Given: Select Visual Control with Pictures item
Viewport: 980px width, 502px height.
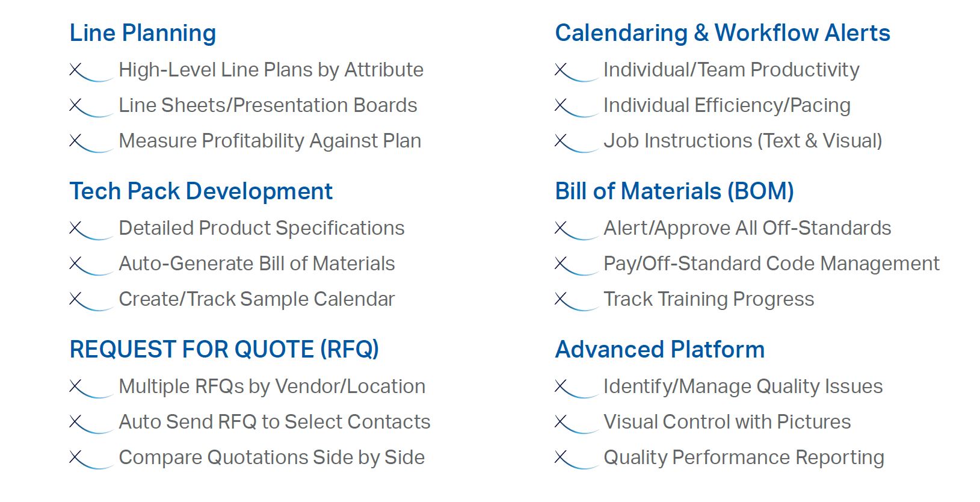Looking at the screenshot, I should (727, 422).
